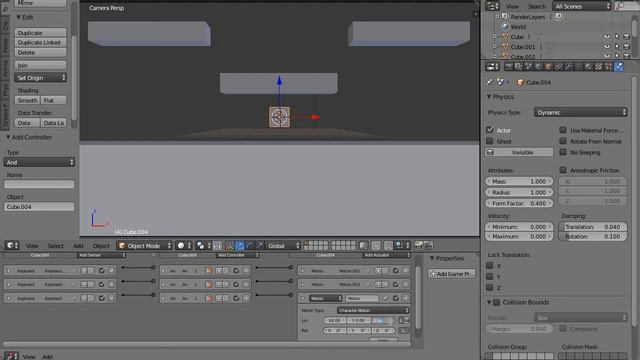The height and width of the screenshot is (360, 640).
Task: Hide Cube.001 using its eye icon
Action: (x=607, y=47)
